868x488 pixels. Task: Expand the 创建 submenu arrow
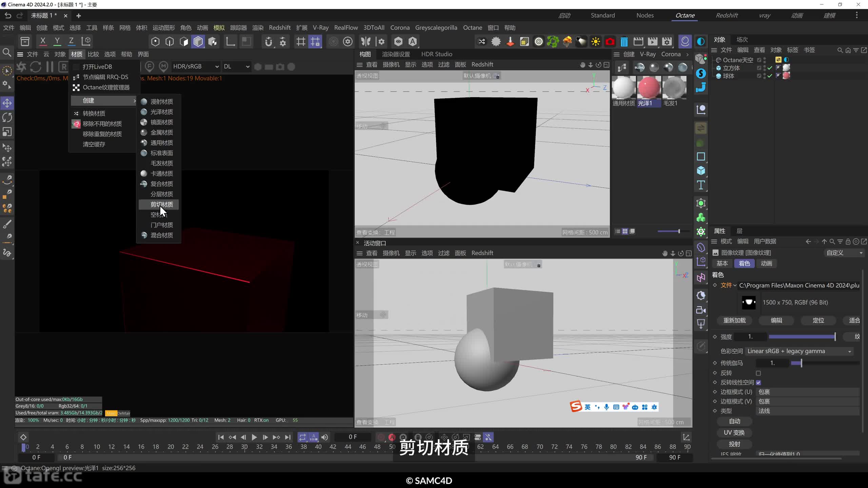pos(134,100)
